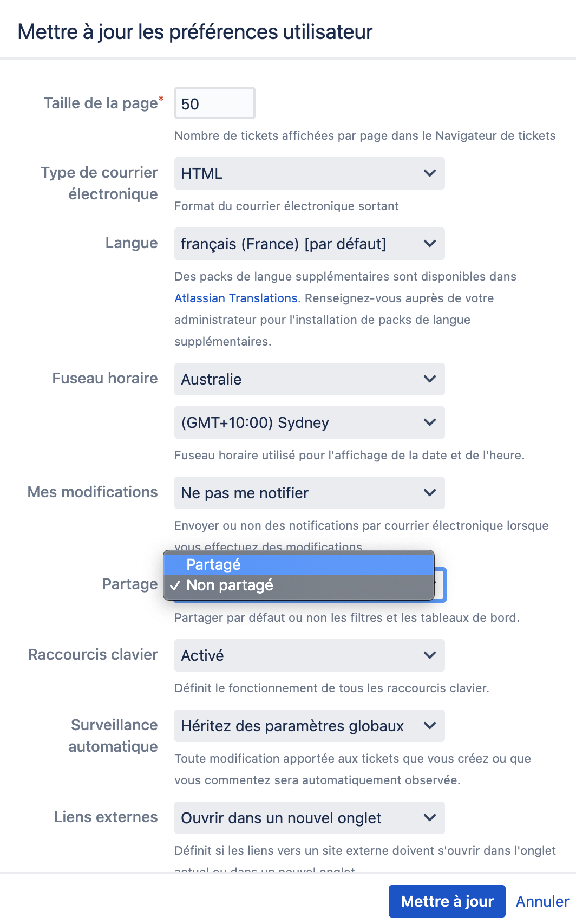Image resolution: width=576 pixels, height=924 pixels.
Task: Open the Type de courrier électronique dropdown
Action: tap(309, 173)
